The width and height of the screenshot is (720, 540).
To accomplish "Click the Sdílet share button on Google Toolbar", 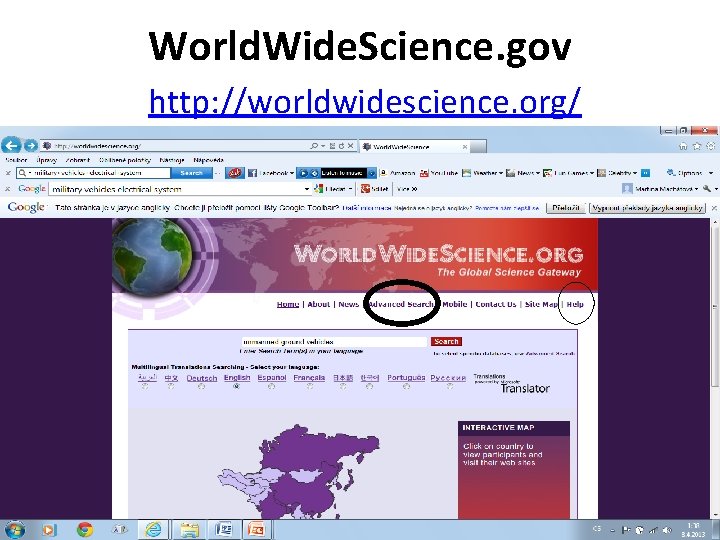I will [x=374, y=189].
